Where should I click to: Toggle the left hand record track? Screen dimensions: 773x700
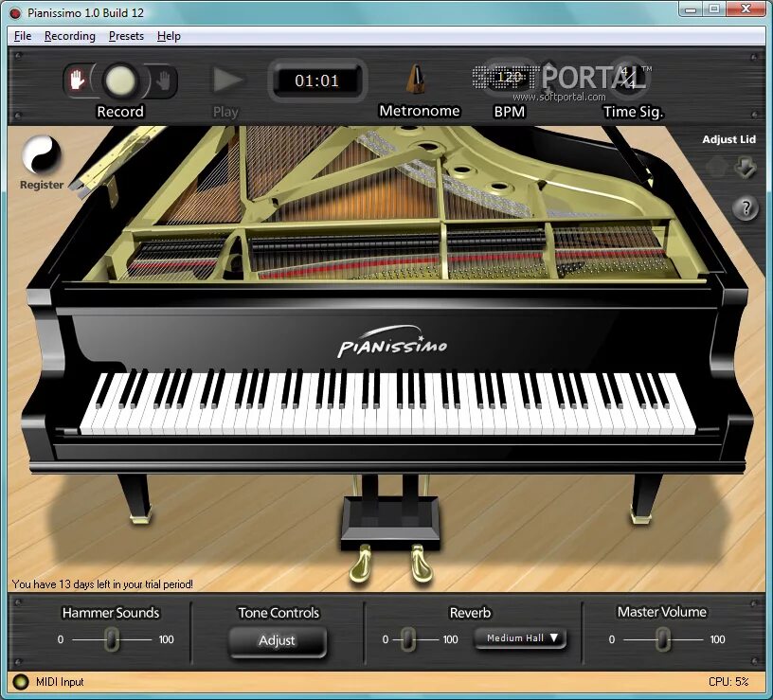click(77, 81)
